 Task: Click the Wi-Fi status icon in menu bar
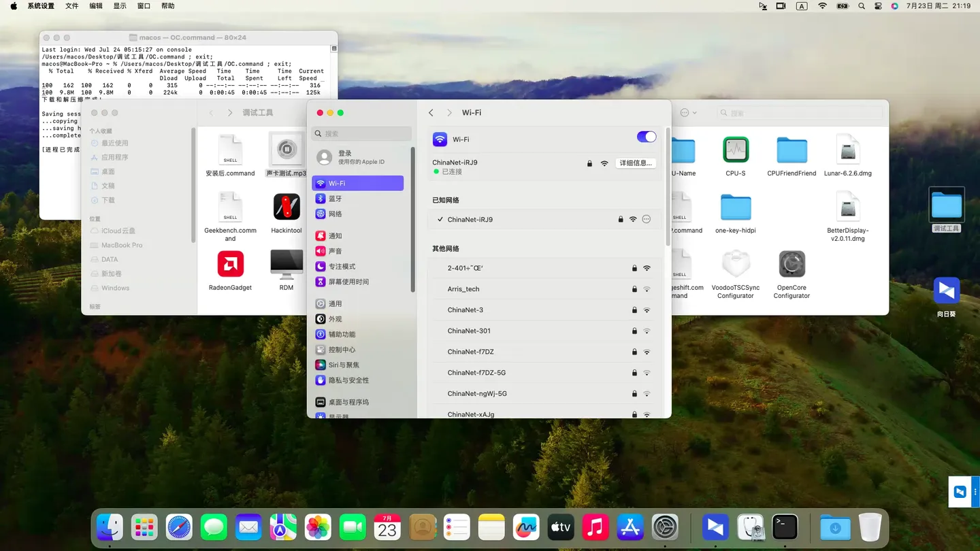(x=822, y=6)
